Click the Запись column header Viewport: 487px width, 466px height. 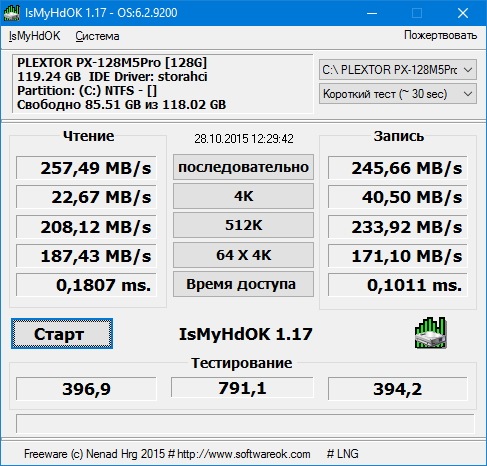coord(399,136)
